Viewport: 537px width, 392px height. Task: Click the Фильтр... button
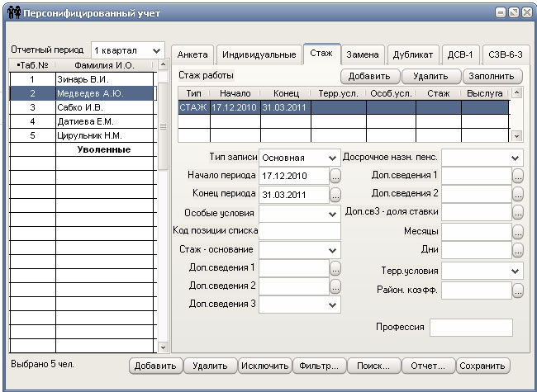(319, 366)
